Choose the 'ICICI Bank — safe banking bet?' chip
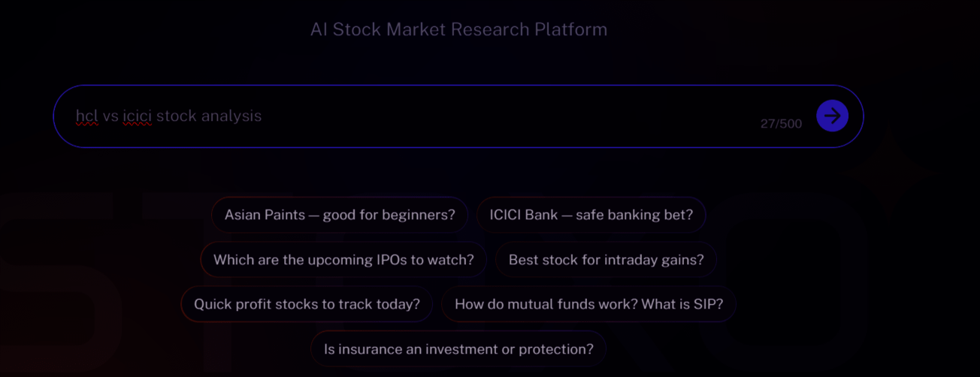 click(591, 215)
